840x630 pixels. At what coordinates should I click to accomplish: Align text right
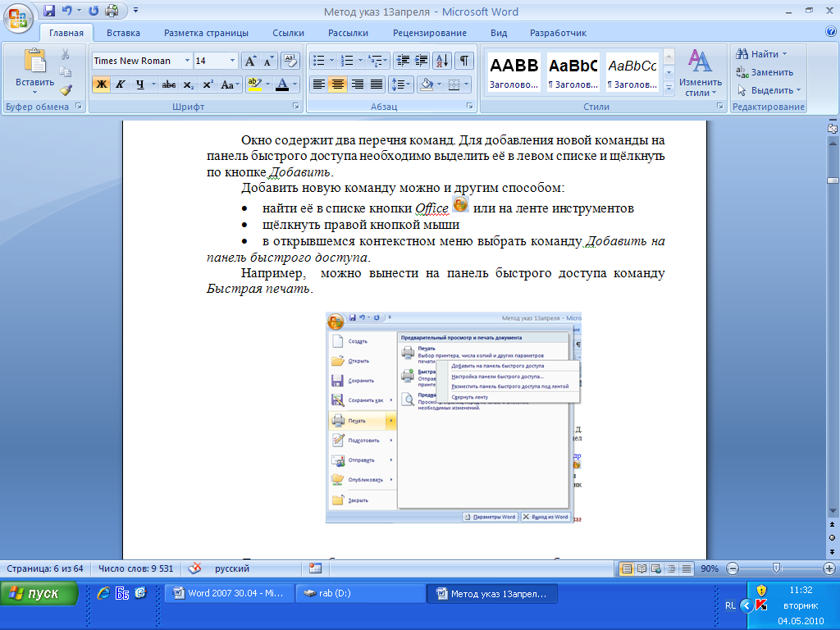[357, 84]
